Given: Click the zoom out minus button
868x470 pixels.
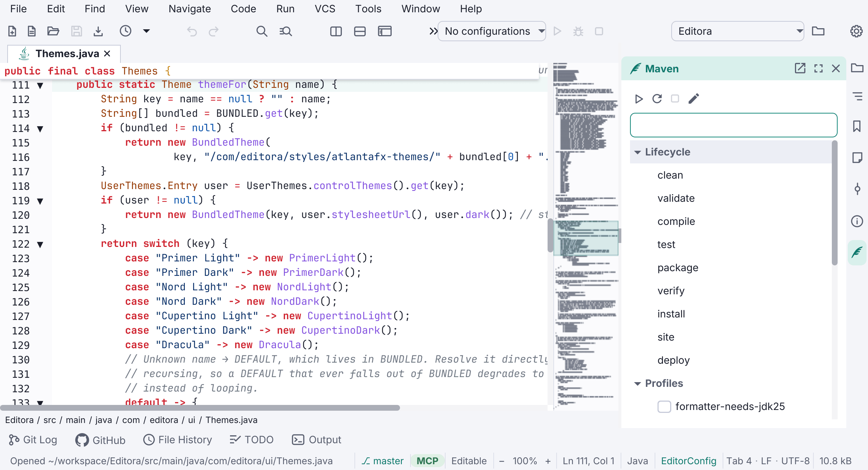Looking at the screenshot, I should click(x=502, y=461).
